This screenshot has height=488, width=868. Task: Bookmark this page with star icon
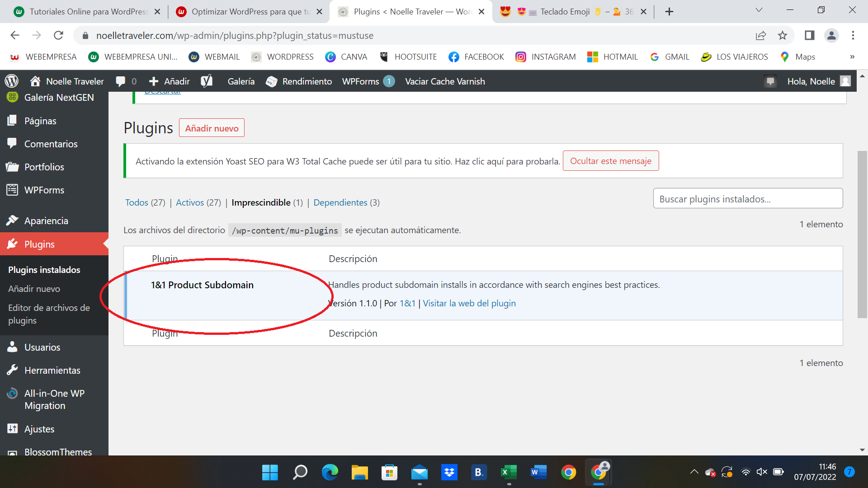pos(783,35)
